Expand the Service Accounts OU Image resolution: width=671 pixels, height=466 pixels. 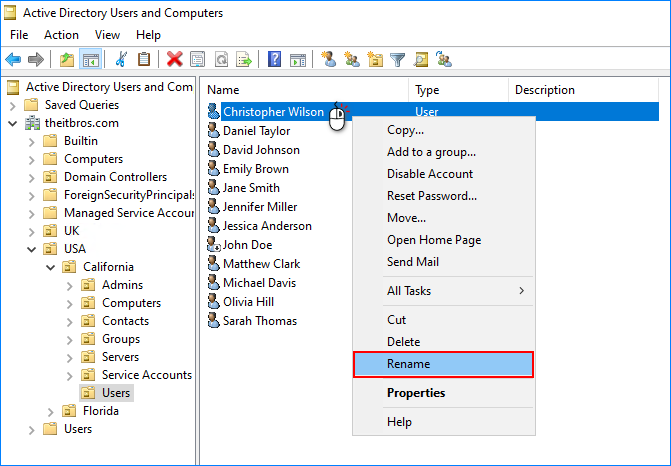tap(69, 376)
